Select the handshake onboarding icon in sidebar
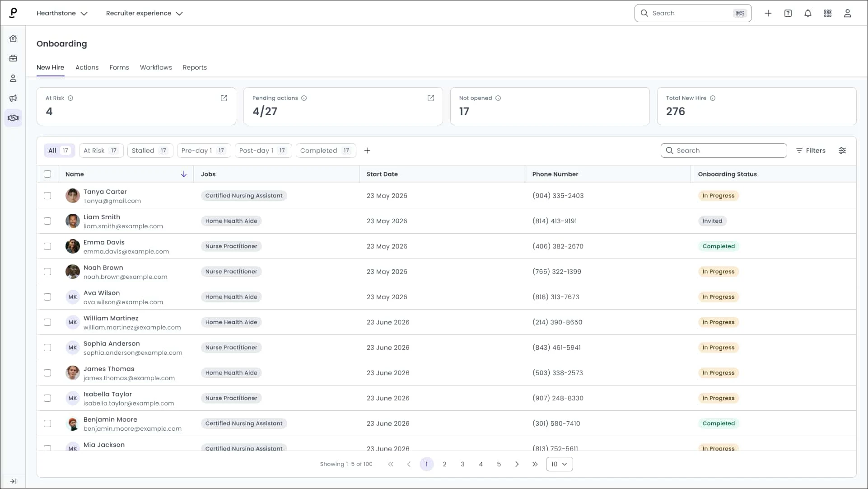 [x=13, y=118]
